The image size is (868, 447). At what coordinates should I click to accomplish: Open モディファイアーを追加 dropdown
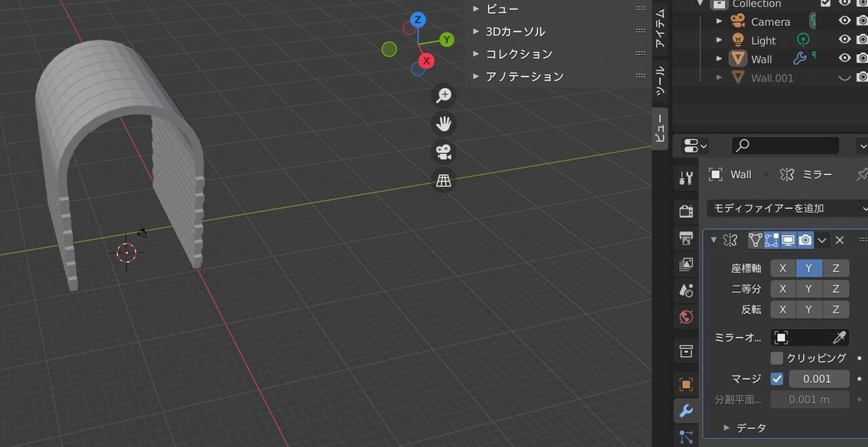point(787,208)
